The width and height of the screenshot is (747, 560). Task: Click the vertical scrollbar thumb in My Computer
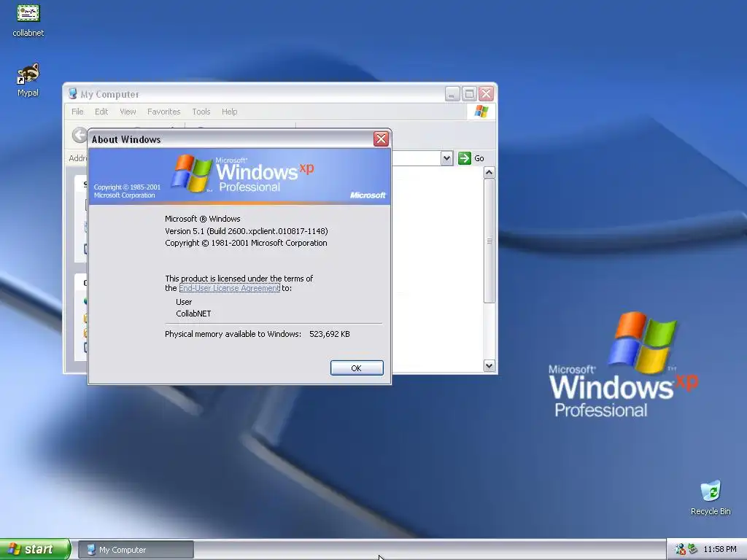coord(489,241)
